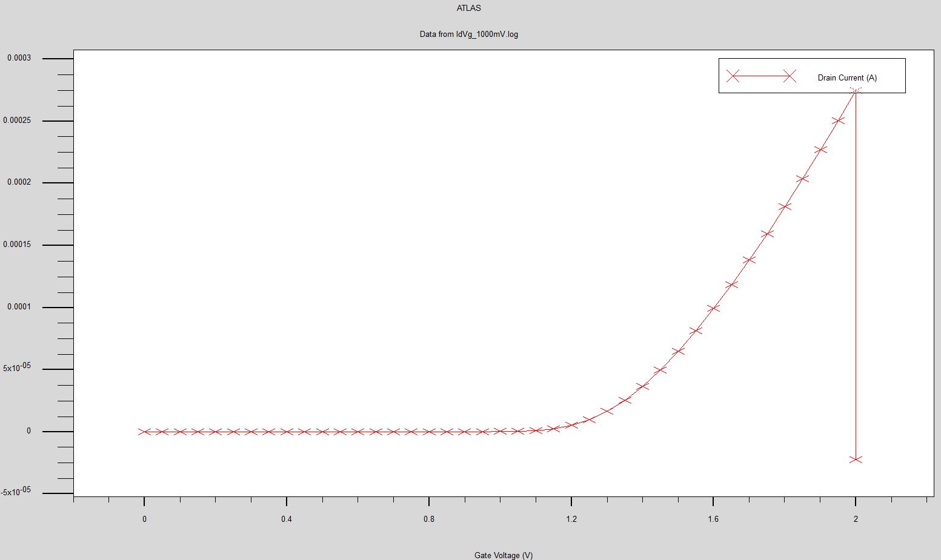Pick the curve marker at 0.4 V gate voltage
The height and width of the screenshot is (560, 941).
(x=287, y=432)
